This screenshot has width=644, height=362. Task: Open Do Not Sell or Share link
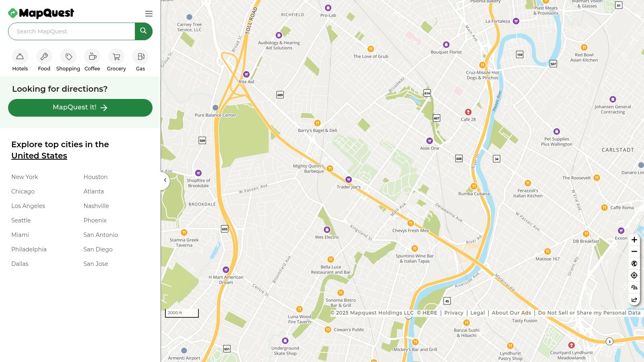pyautogui.click(x=589, y=313)
